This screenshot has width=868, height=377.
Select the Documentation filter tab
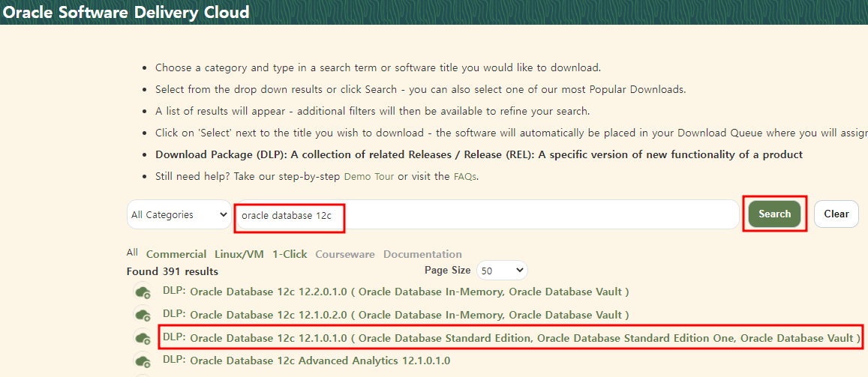[x=422, y=254]
